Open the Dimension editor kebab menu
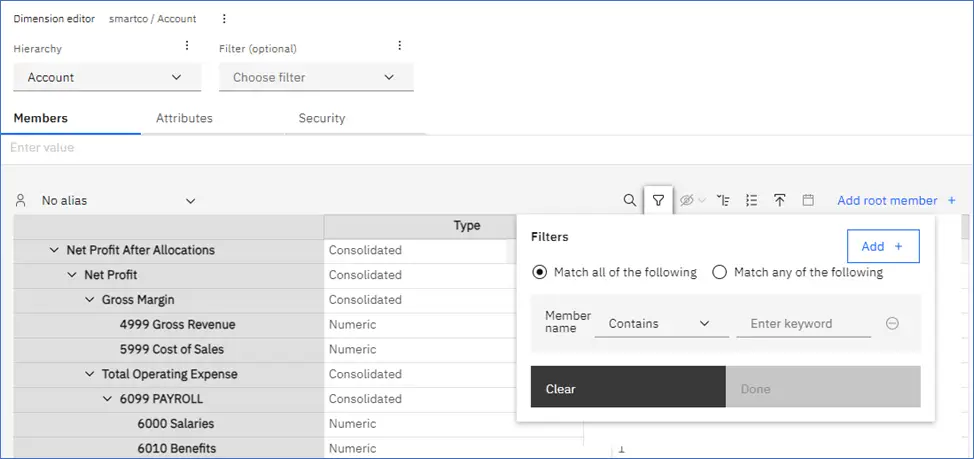 point(224,19)
